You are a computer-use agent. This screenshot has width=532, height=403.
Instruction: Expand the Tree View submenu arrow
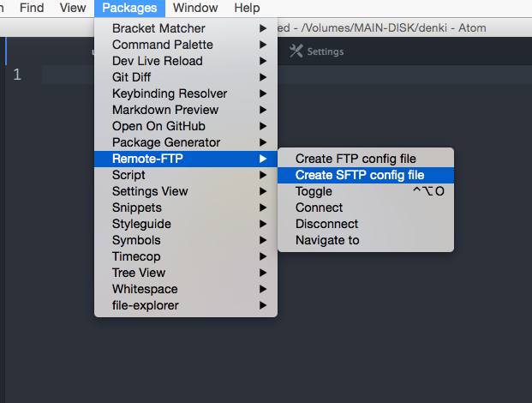(x=263, y=273)
